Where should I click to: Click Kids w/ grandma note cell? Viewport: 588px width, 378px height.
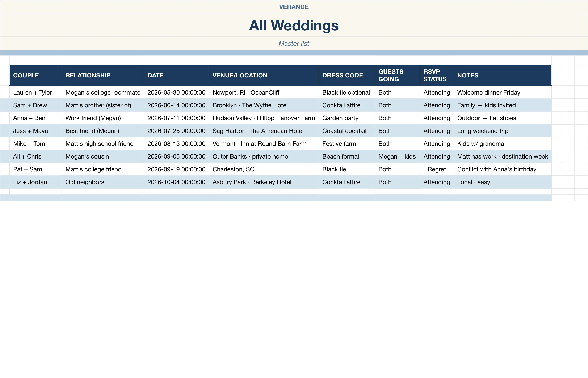503,144
